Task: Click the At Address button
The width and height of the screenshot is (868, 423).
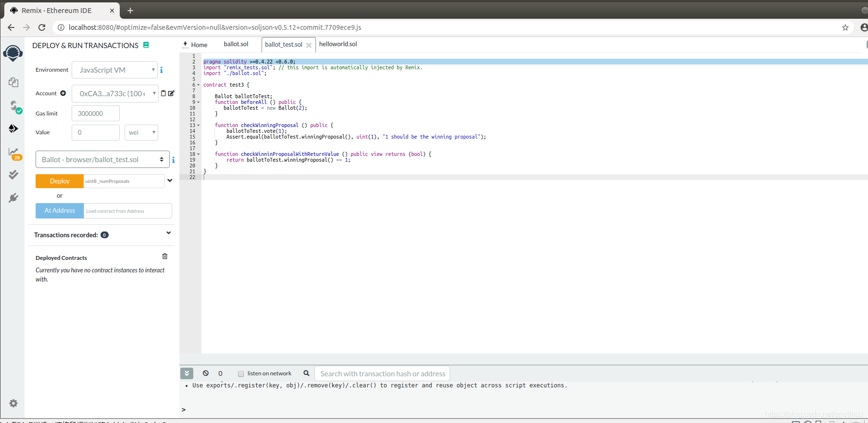Action: click(60, 210)
